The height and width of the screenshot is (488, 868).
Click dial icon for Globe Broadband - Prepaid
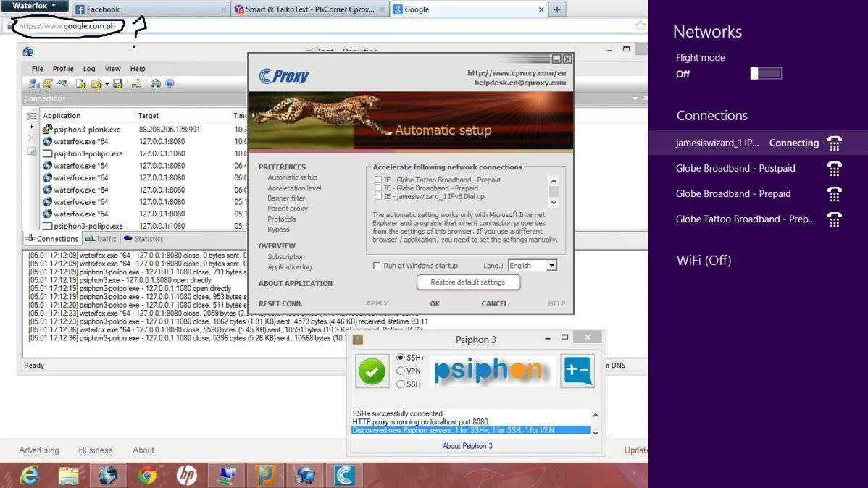[x=834, y=193]
